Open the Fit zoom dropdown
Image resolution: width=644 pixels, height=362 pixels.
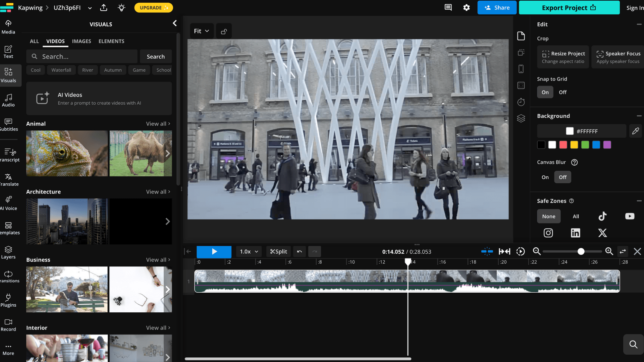[x=201, y=31]
